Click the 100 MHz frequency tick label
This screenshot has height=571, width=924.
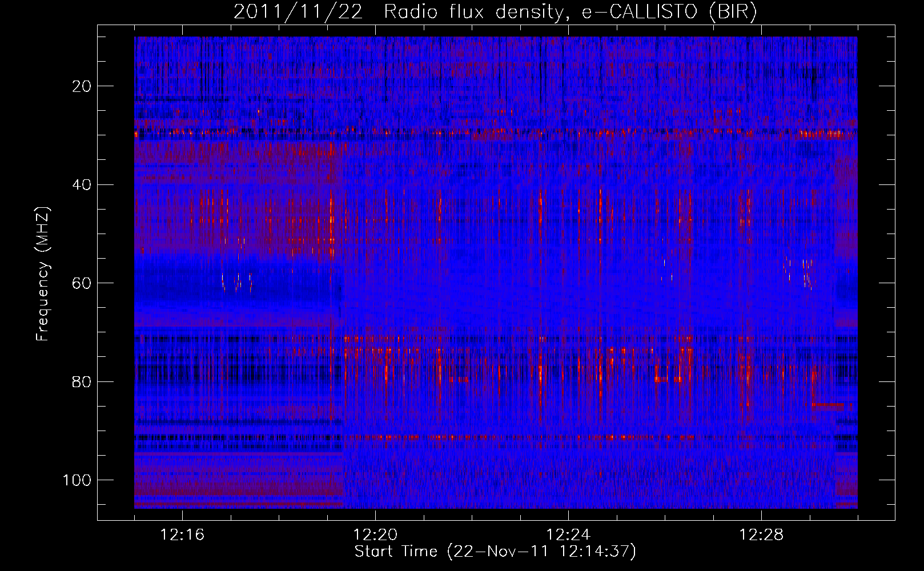coord(77,480)
